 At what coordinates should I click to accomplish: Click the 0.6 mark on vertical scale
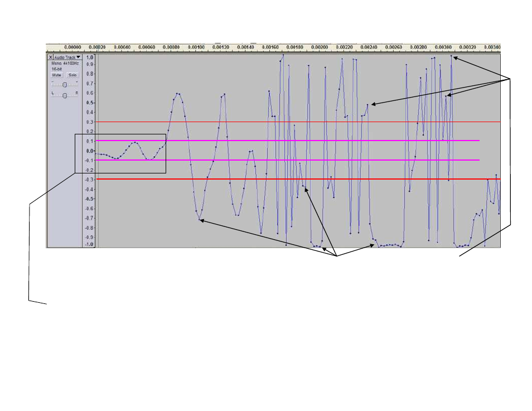90,93
